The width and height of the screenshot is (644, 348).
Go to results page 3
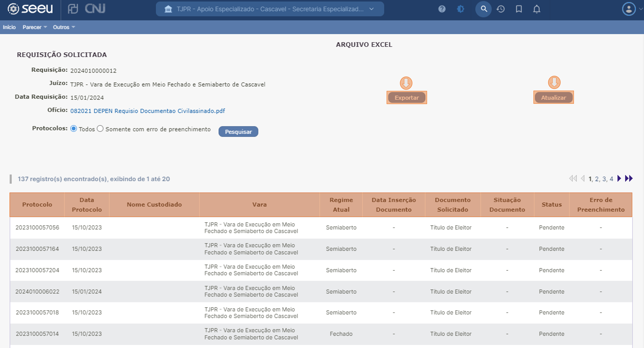click(x=604, y=179)
